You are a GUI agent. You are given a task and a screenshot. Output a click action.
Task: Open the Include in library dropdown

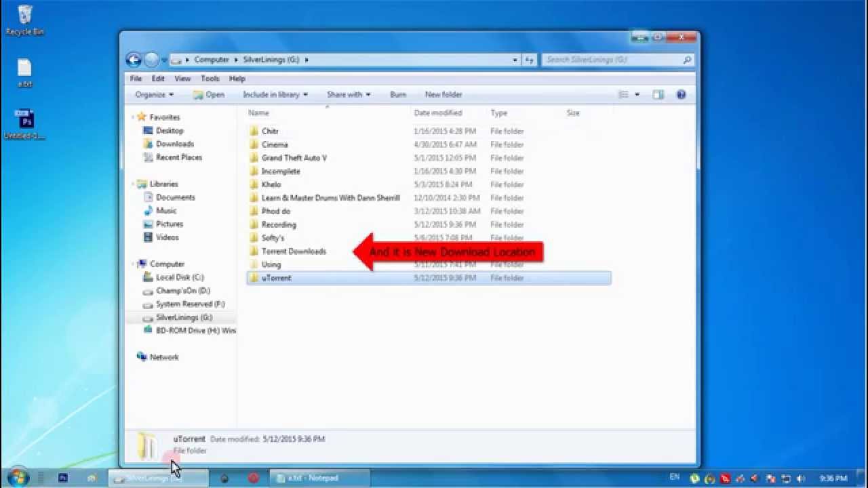(275, 95)
